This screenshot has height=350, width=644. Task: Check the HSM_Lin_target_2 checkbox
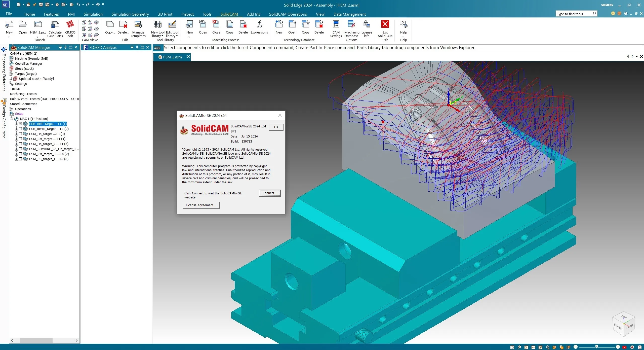click(x=21, y=144)
